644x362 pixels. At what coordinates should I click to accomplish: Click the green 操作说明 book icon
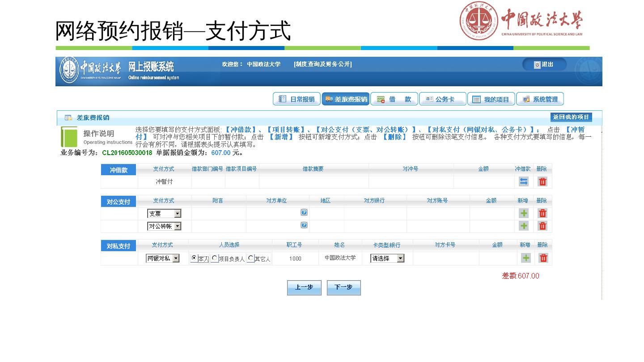click(x=69, y=137)
